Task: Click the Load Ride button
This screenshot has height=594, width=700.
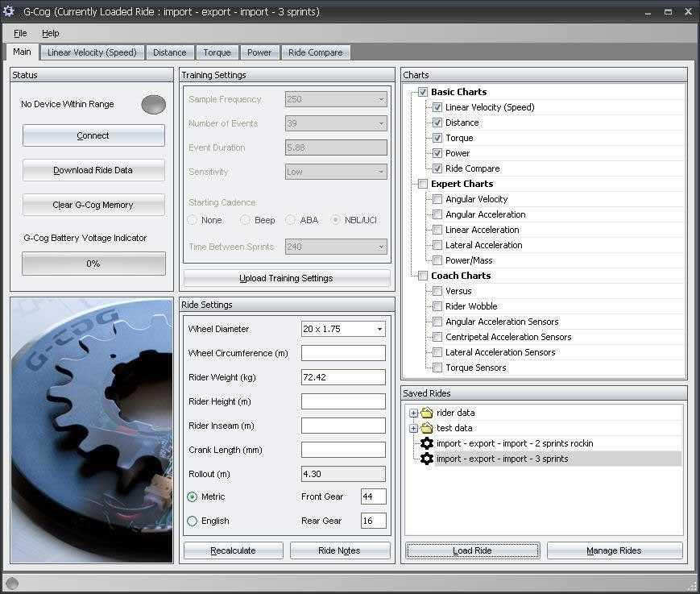Action: [472, 550]
